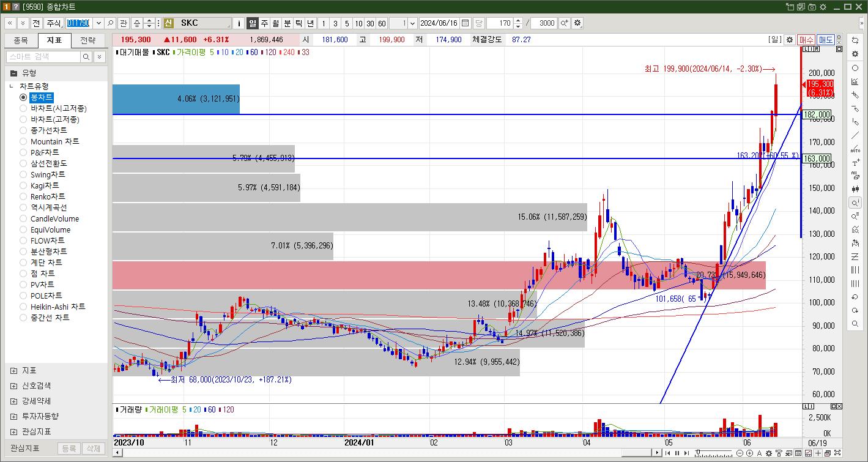Viewport: 868px width, 462px height.
Task: Adjust the chart zoom slider in bottom toolbar
Action: pos(713,453)
